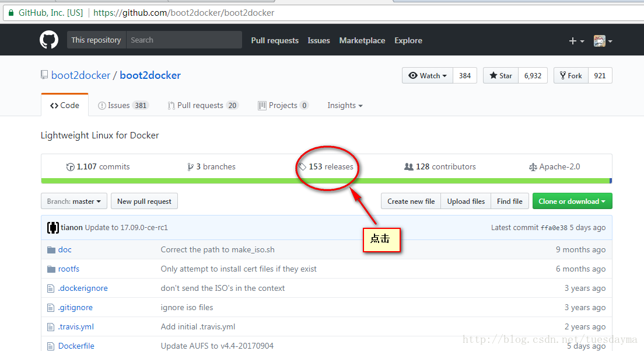View stargazers count 6,932
Image resolution: width=644 pixels, height=351 pixels.
(x=533, y=75)
